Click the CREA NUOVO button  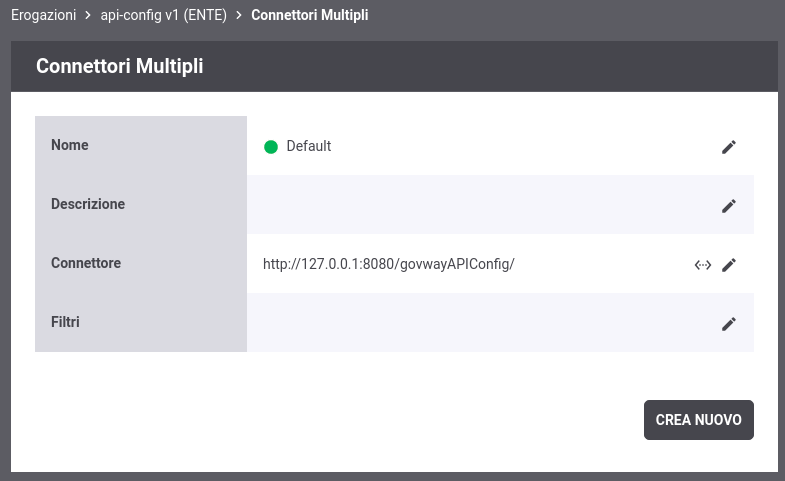click(698, 420)
